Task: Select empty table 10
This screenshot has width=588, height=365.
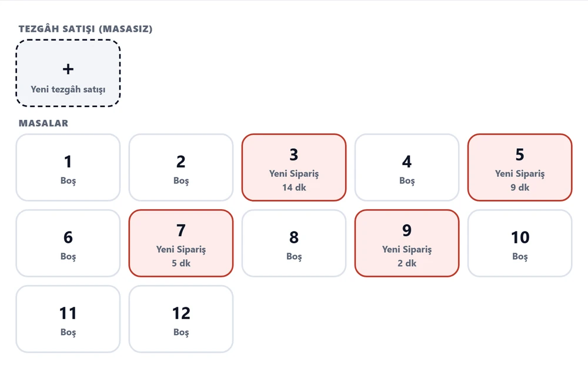Action: pos(520,243)
